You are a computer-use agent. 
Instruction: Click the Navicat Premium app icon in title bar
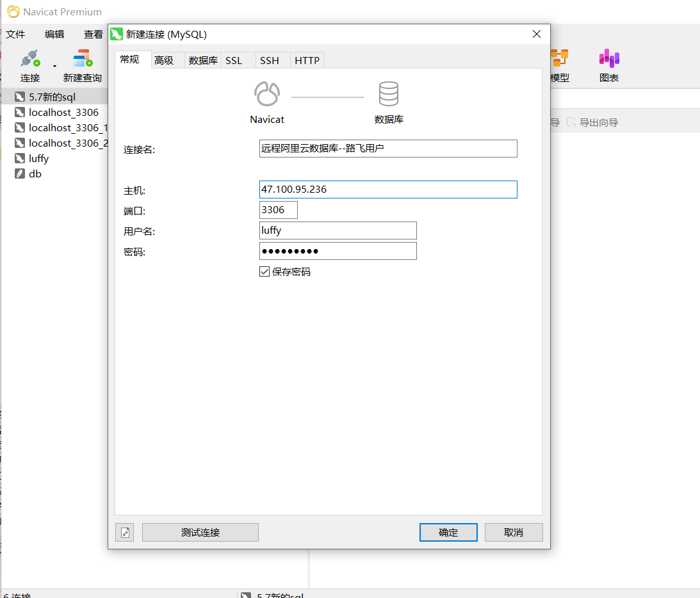click(x=13, y=12)
